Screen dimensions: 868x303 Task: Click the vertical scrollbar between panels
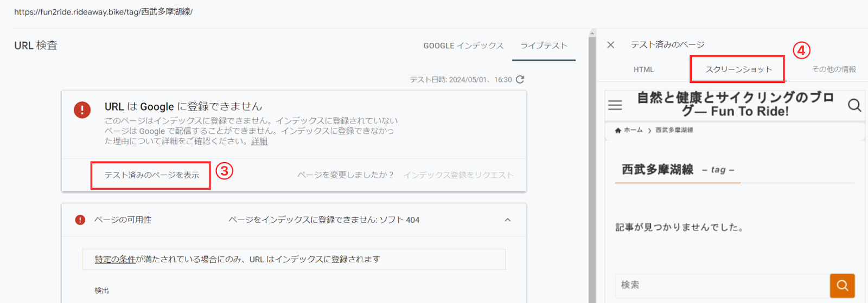[592, 163]
